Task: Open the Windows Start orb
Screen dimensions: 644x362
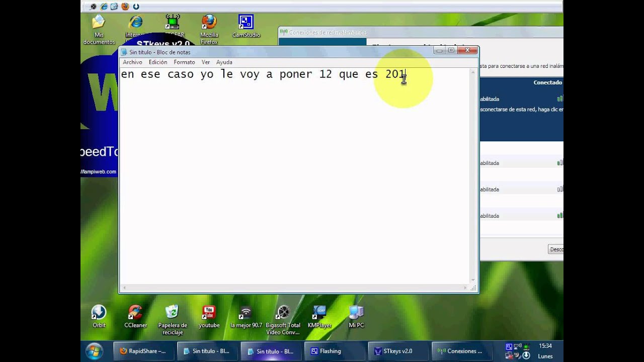Action: [x=94, y=351]
